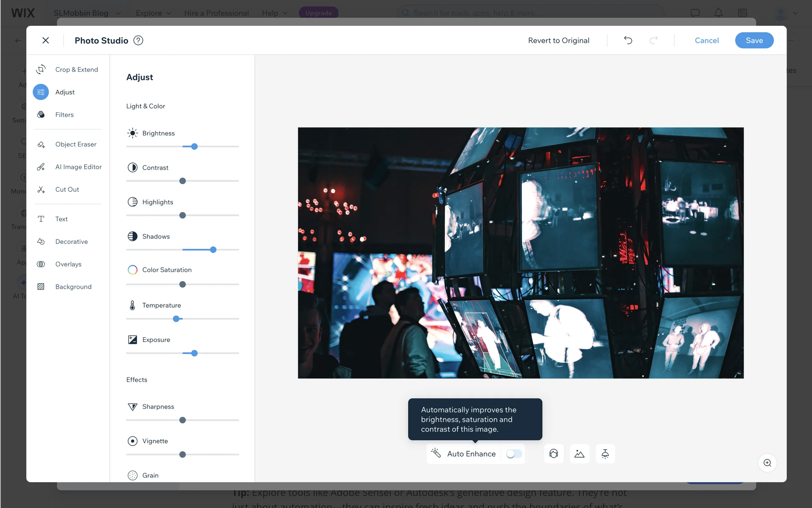Switch to the Decorative section

(71, 242)
